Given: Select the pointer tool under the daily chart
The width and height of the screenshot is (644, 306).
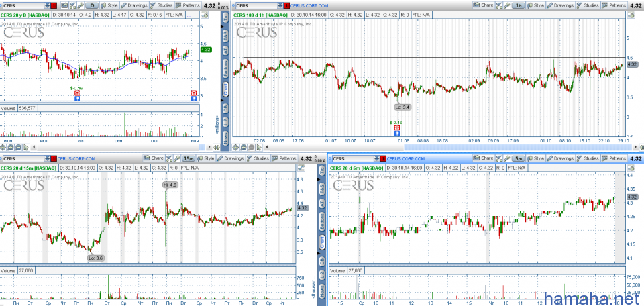Looking at the screenshot, I should [x=26, y=147].
